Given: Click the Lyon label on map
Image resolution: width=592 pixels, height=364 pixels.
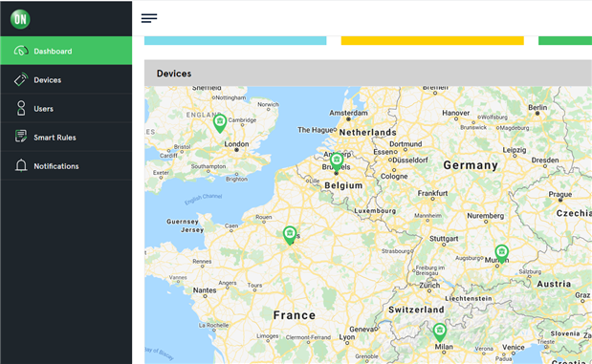Looking at the screenshot, I should coord(347,337).
